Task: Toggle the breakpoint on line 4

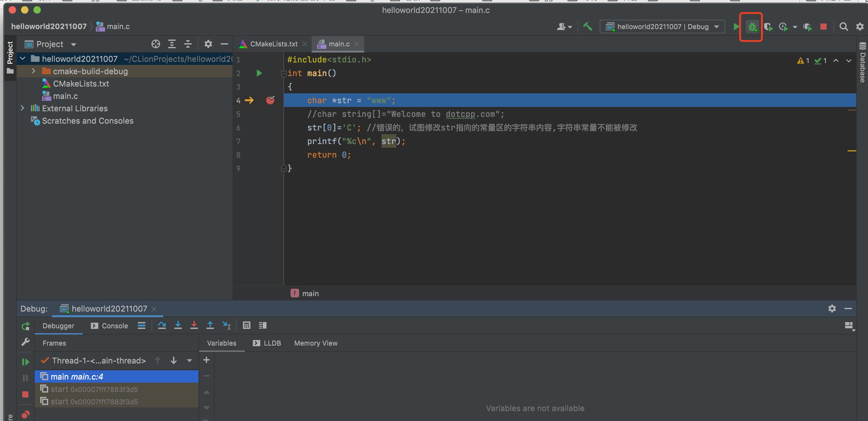Action: (270, 100)
